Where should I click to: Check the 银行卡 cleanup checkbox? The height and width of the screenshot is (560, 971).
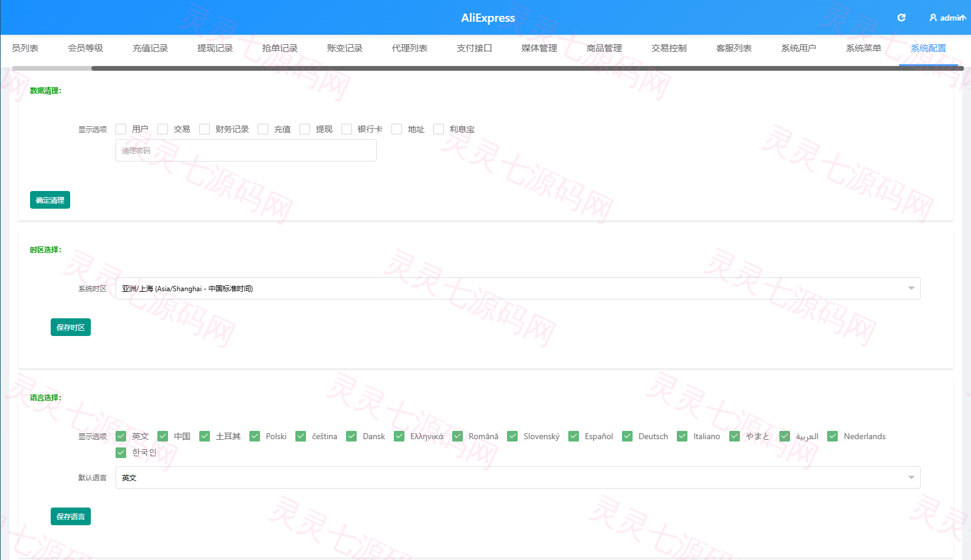pos(347,129)
